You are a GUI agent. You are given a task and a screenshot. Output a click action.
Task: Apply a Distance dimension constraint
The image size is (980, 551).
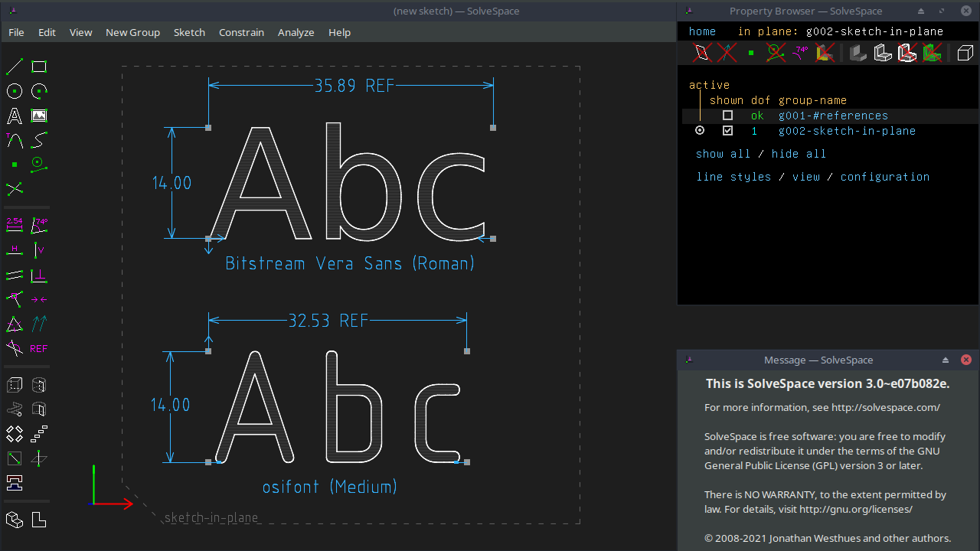point(14,224)
